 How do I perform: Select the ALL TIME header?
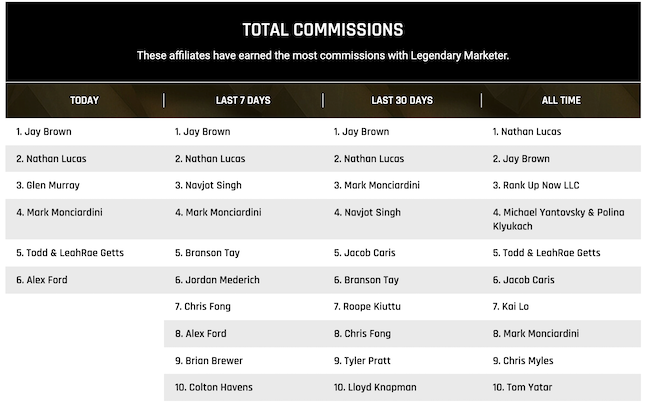[561, 100]
